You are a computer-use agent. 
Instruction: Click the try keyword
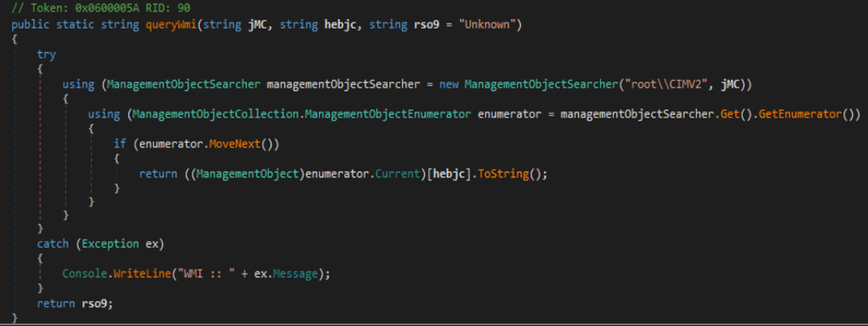point(46,54)
